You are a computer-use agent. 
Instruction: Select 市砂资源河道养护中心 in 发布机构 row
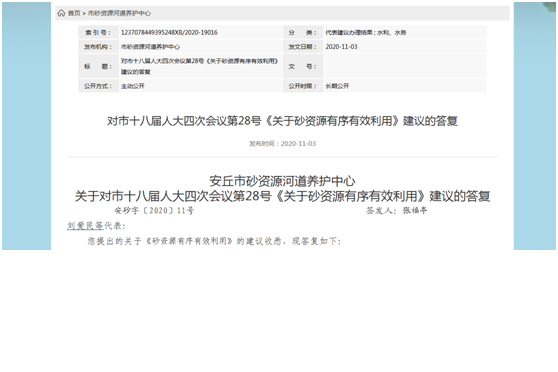click(x=150, y=47)
